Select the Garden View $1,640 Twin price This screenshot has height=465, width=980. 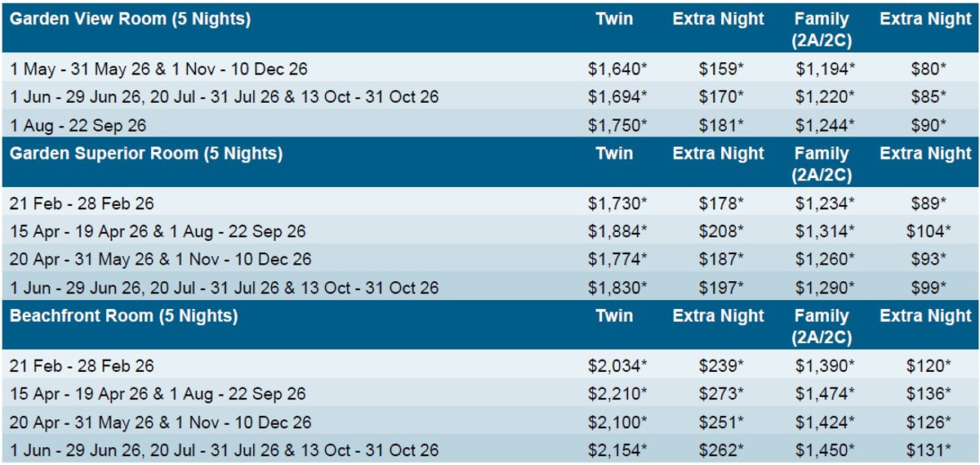pyautogui.click(x=617, y=70)
